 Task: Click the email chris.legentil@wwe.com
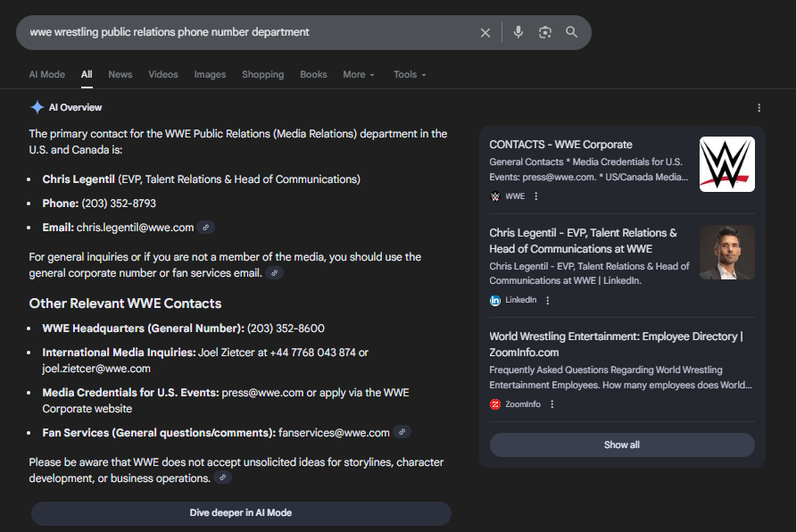tap(135, 228)
